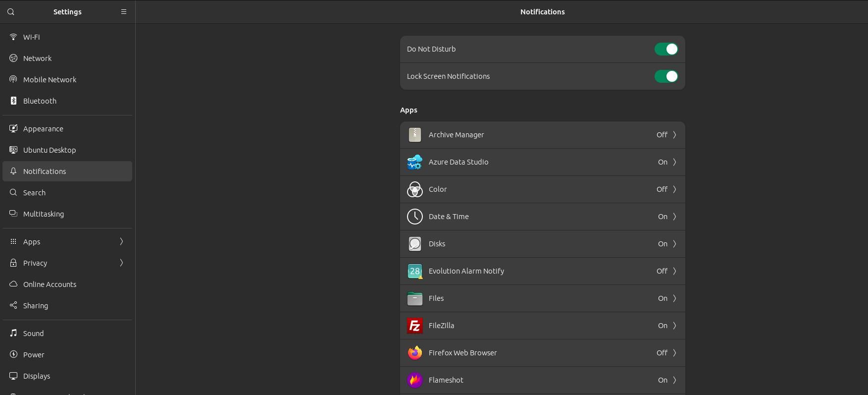Click the Displays monitor icon
The height and width of the screenshot is (395, 868).
(x=13, y=376)
